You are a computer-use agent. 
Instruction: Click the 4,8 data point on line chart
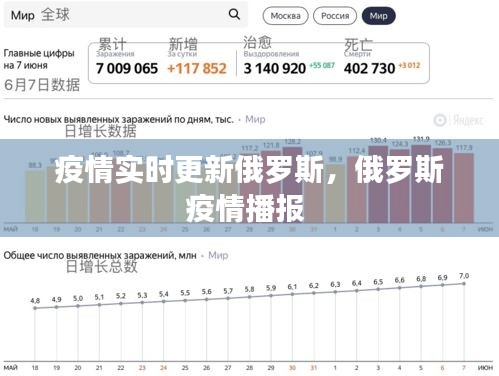pyautogui.click(x=35, y=308)
